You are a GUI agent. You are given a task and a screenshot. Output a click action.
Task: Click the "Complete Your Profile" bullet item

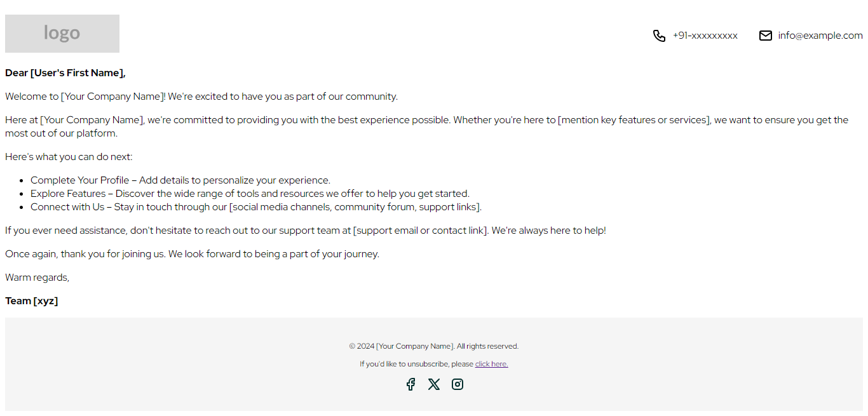click(x=180, y=180)
